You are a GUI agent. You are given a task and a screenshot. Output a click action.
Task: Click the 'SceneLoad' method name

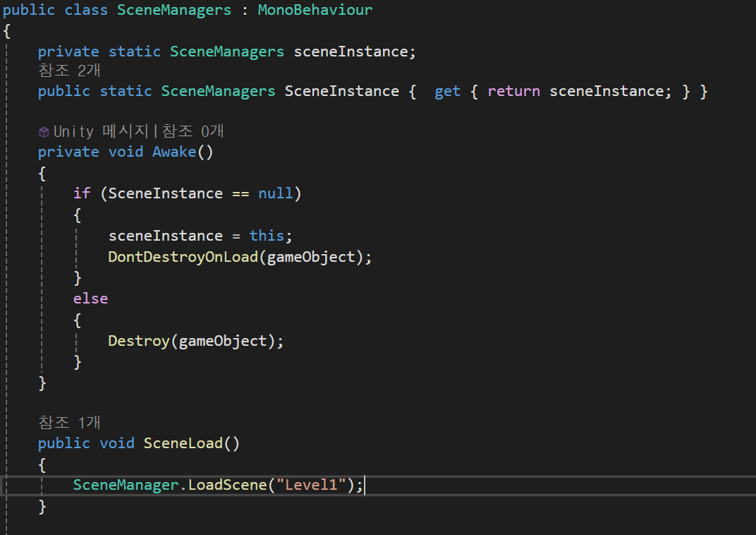[183, 443]
